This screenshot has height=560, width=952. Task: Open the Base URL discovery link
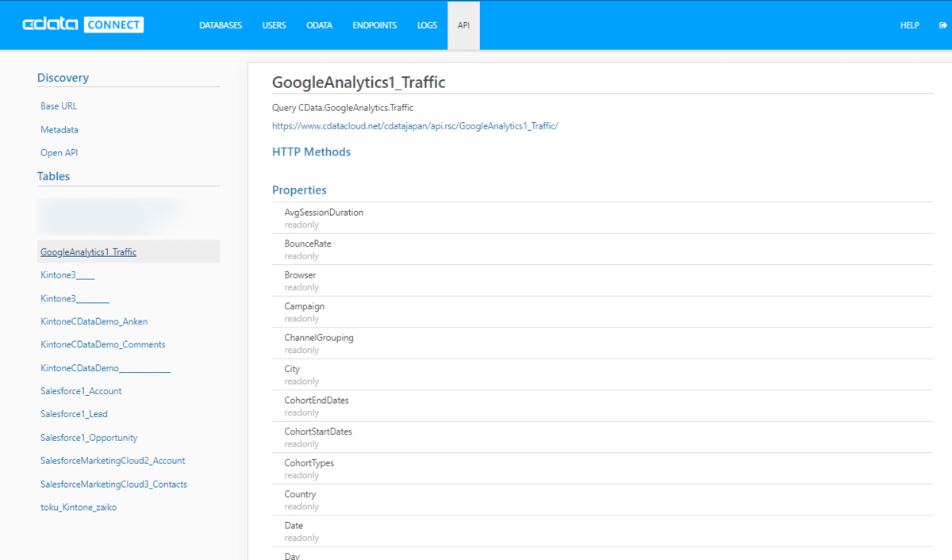pos(59,106)
